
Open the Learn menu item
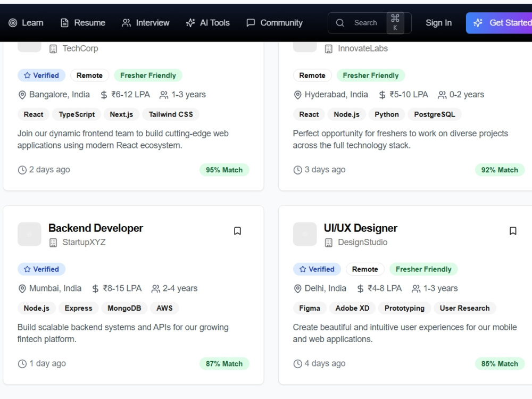click(26, 23)
